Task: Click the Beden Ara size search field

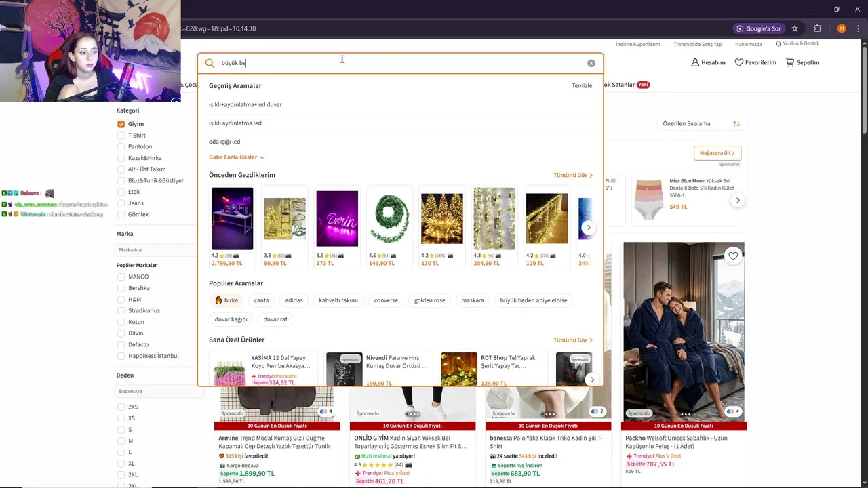Action: (159, 391)
